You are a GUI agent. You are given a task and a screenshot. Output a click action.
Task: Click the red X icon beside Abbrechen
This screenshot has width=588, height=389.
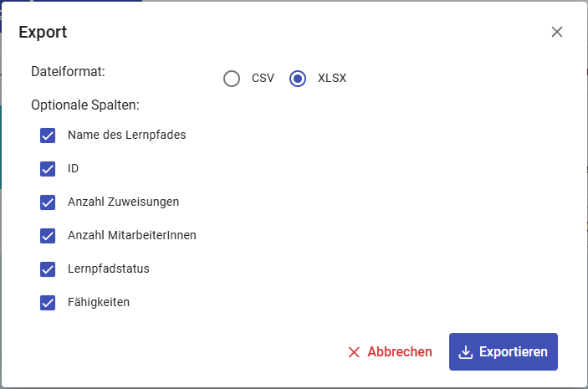tap(355, 352)
